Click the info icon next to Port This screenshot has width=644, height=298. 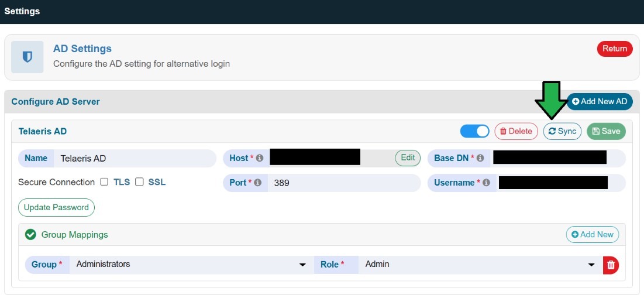(257, 183)
